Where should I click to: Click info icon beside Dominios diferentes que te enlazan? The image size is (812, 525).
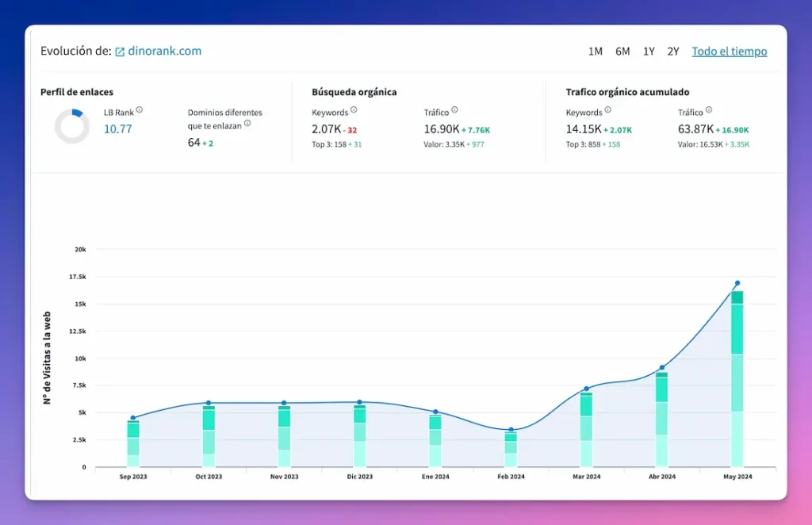coord(247,123)
